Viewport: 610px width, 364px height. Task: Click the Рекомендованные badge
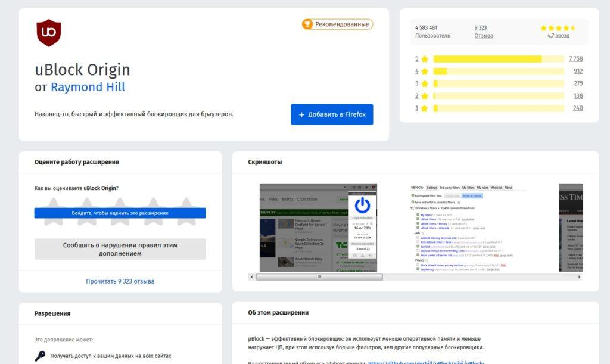(x=337, y=24)
